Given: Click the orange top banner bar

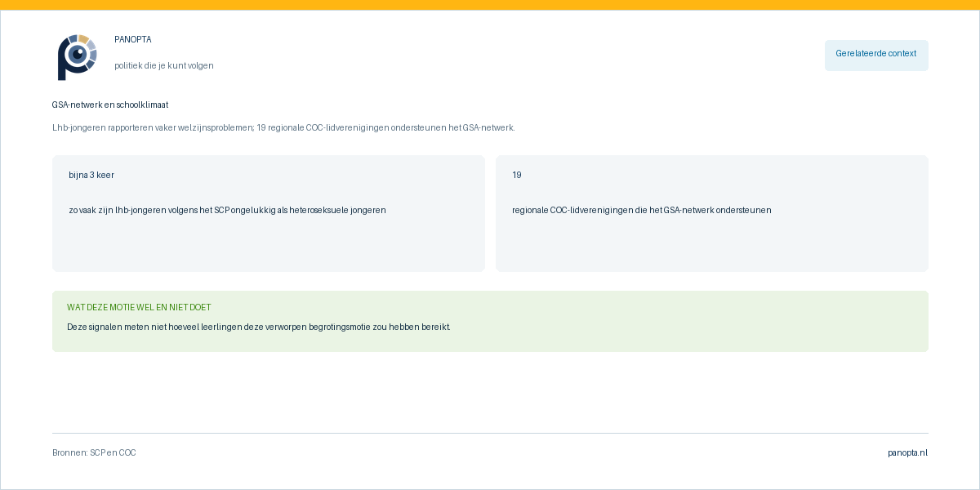Looking at the screenshot, I should point(490,5).
